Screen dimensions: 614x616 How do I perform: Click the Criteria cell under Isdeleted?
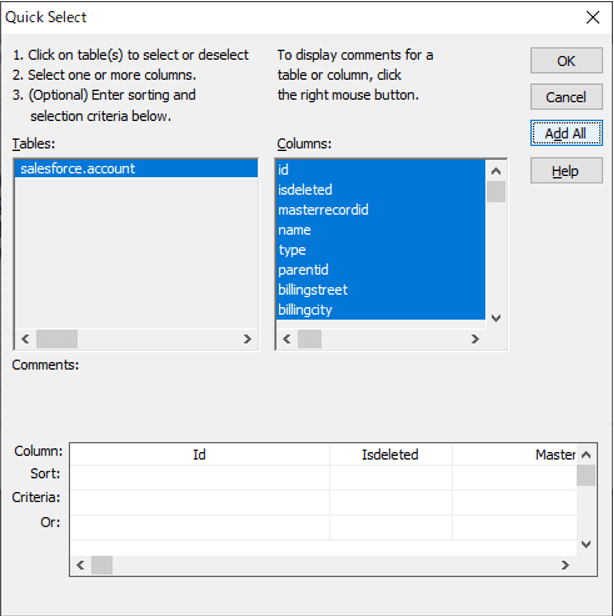point(390,501)
